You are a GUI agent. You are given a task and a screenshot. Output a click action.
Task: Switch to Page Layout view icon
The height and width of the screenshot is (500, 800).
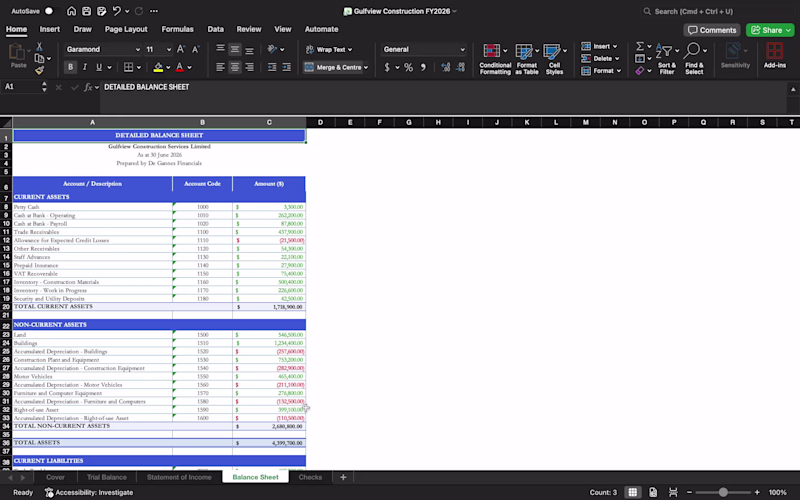point(653,492)
